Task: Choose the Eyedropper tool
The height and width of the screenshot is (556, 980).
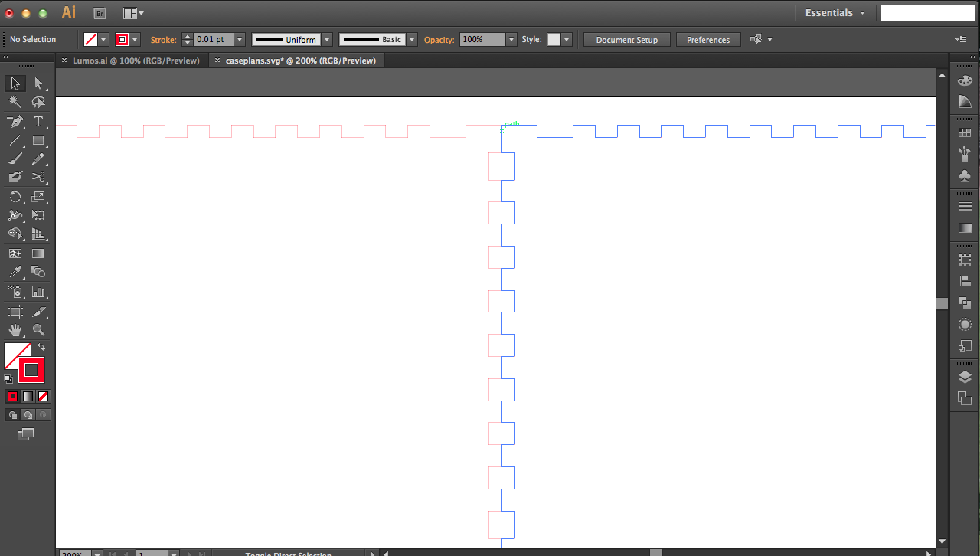Action: 15,272
